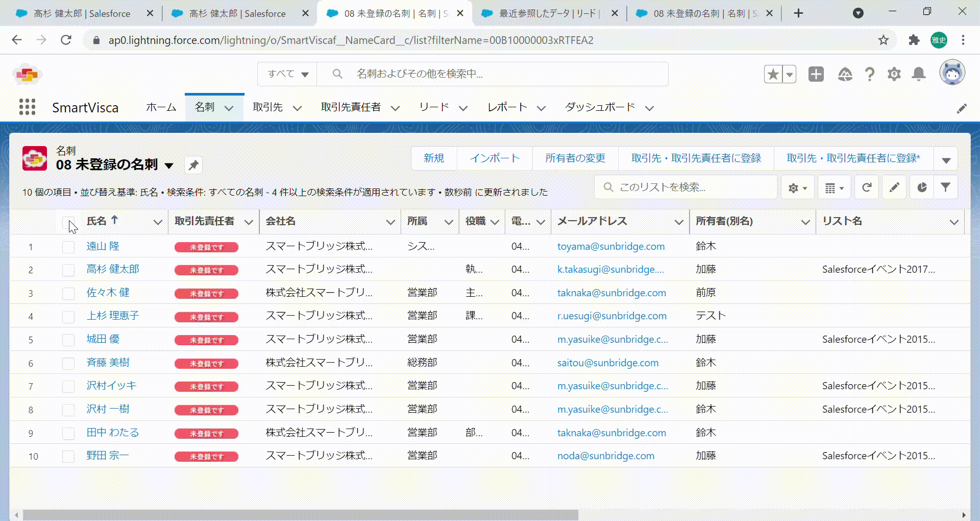Open the Notifications bell
The width and height of the screenshot is (980, 521).
(919, 75)
